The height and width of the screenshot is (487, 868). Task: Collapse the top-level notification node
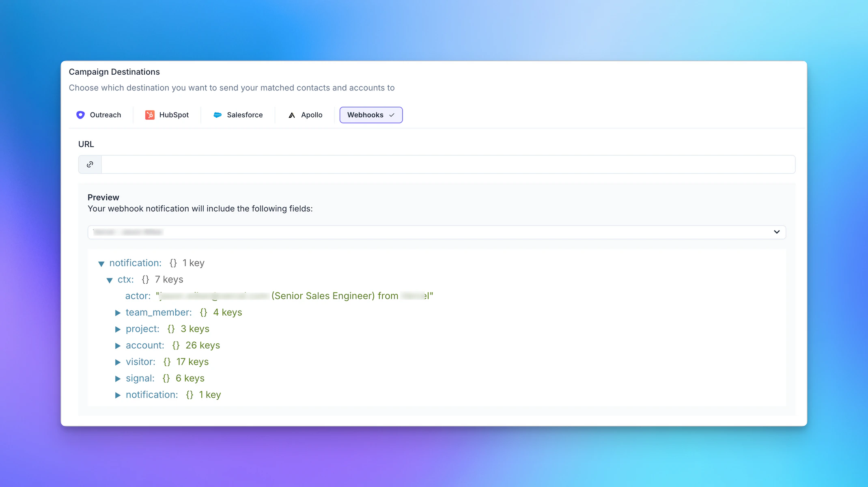(101, 264)
